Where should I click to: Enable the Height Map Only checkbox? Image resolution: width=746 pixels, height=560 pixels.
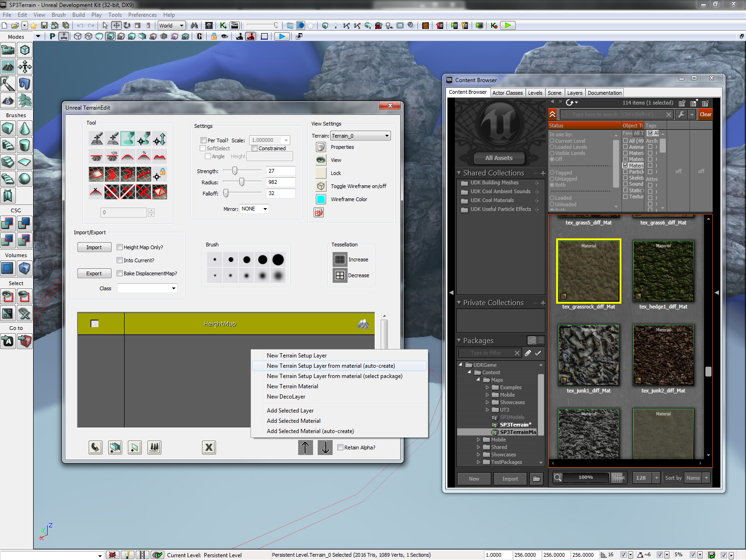pos(119,247)
